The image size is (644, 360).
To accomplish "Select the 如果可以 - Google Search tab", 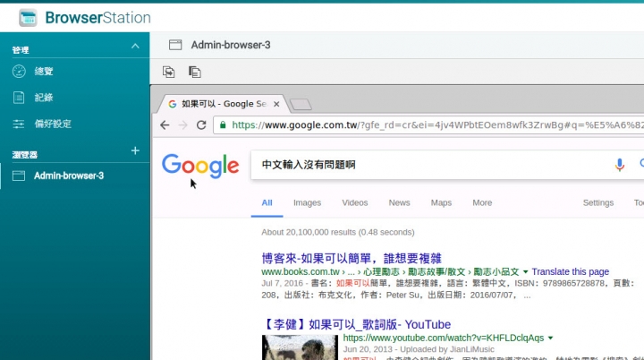I will (222, 104).
